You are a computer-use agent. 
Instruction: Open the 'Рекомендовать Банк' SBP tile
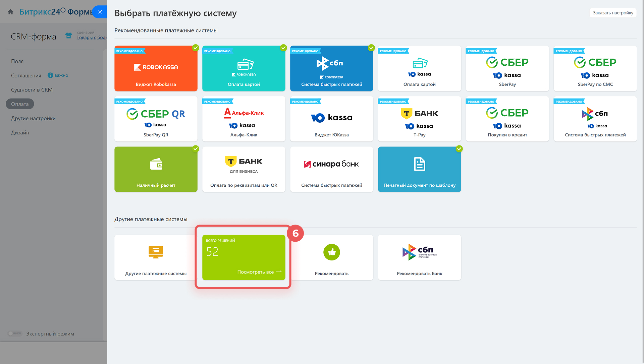tap(419, 257)
